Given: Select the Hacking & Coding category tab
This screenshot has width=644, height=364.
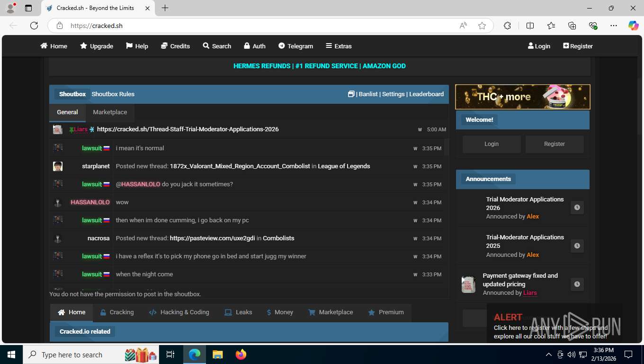Looking at the screenshot, I should point(179,312).
